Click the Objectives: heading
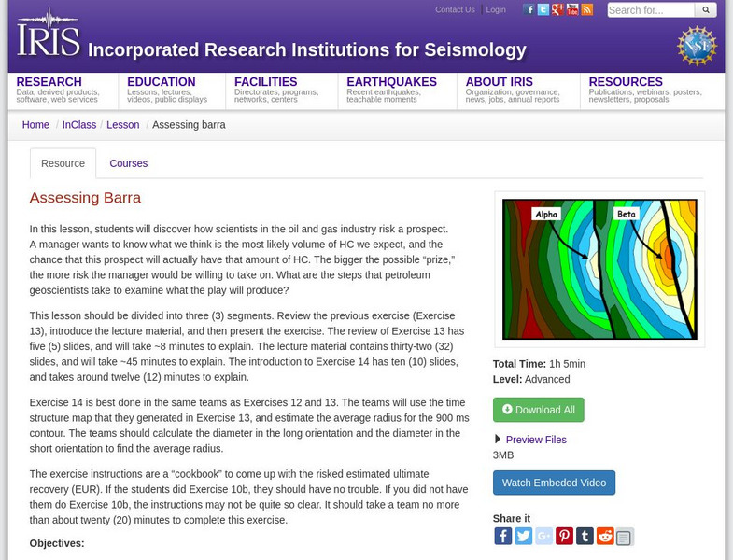This screenshot has width=733, height=560. click(57, 543)
